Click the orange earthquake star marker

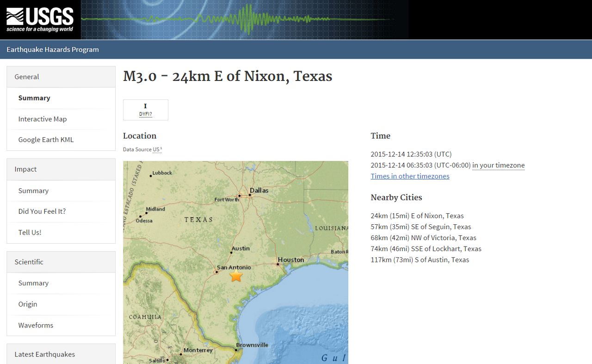[236, 276]
